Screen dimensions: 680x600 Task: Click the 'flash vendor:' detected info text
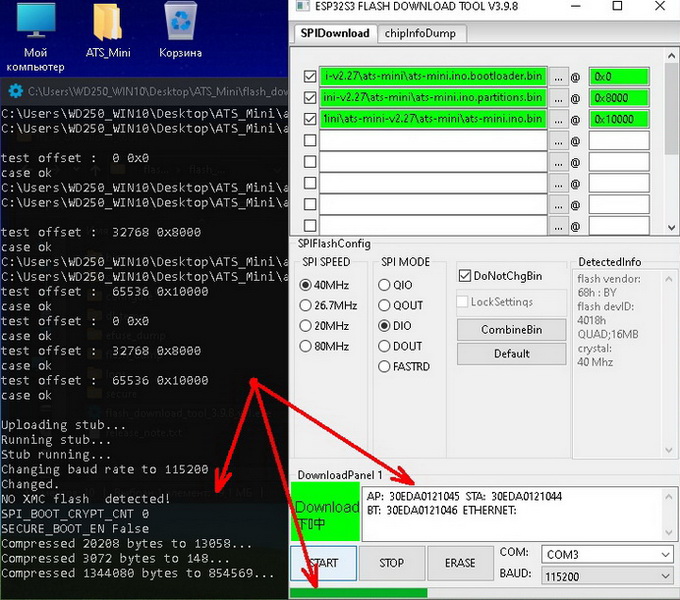[609, 279]
